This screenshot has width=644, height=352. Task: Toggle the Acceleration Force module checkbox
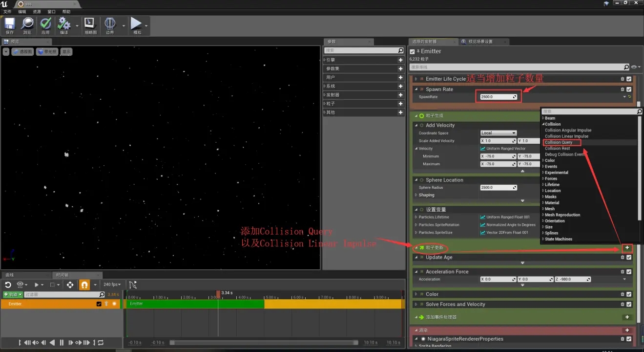[629, 272]
